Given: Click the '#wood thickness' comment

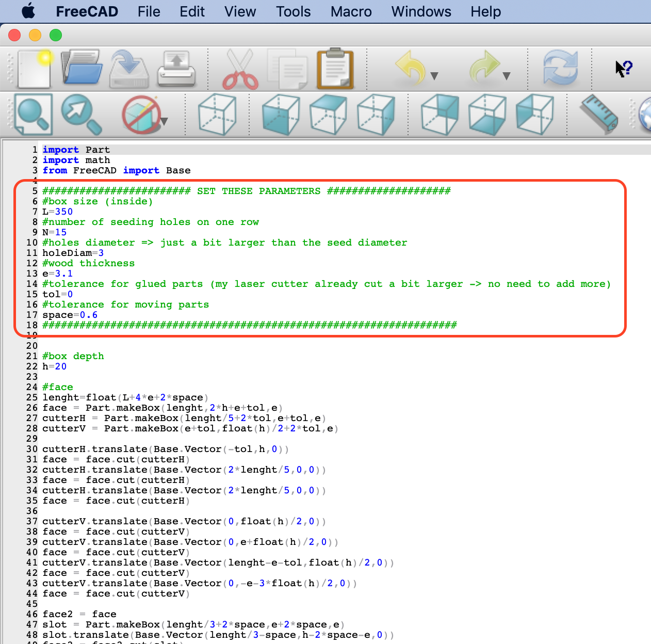Looking at the screenshot, I should [x=88, y=263].
